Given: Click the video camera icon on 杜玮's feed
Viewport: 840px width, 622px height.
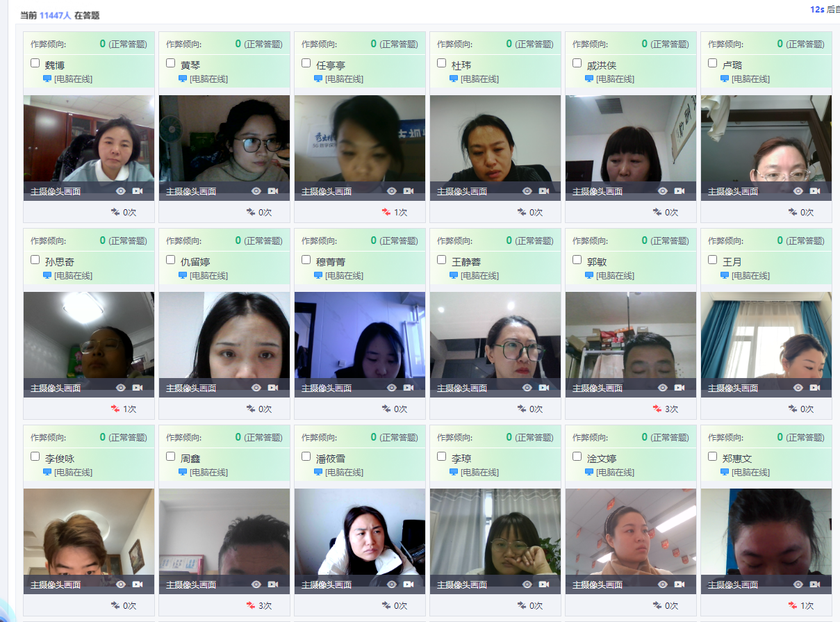Looking at the screenshot, I should tap(544, 191).
